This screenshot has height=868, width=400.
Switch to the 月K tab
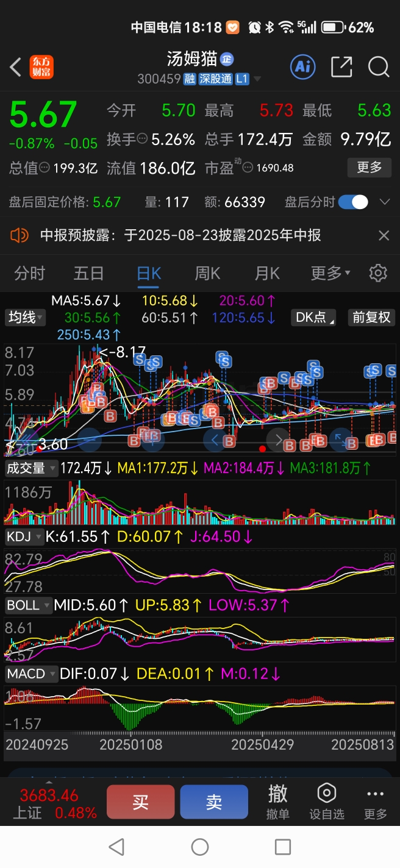pos(266,273)
